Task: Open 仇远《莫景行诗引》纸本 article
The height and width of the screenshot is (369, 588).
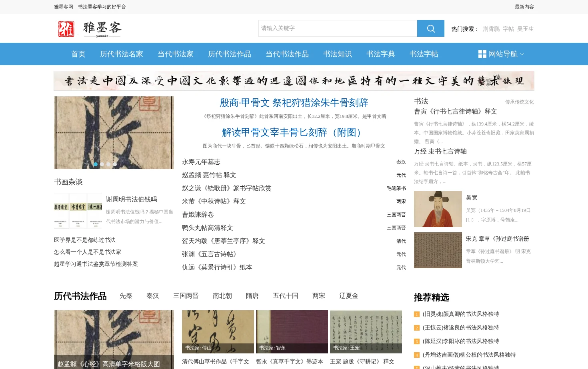Action: tap(217, 267)
